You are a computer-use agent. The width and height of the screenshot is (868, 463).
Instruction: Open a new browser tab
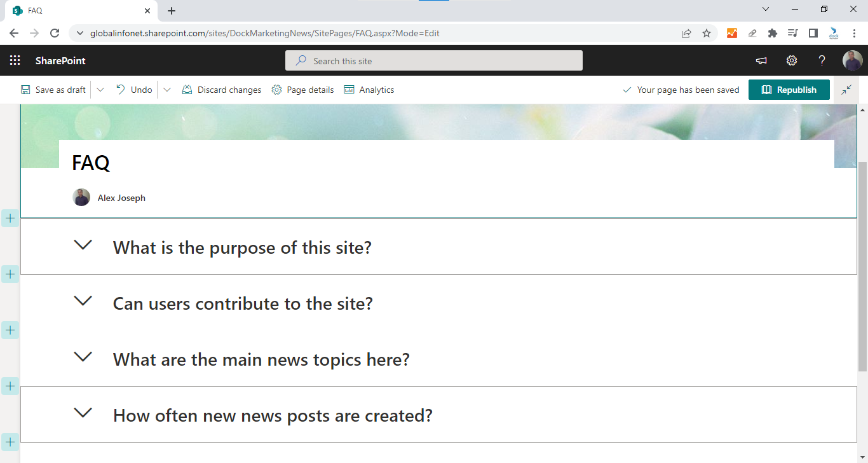171,10
